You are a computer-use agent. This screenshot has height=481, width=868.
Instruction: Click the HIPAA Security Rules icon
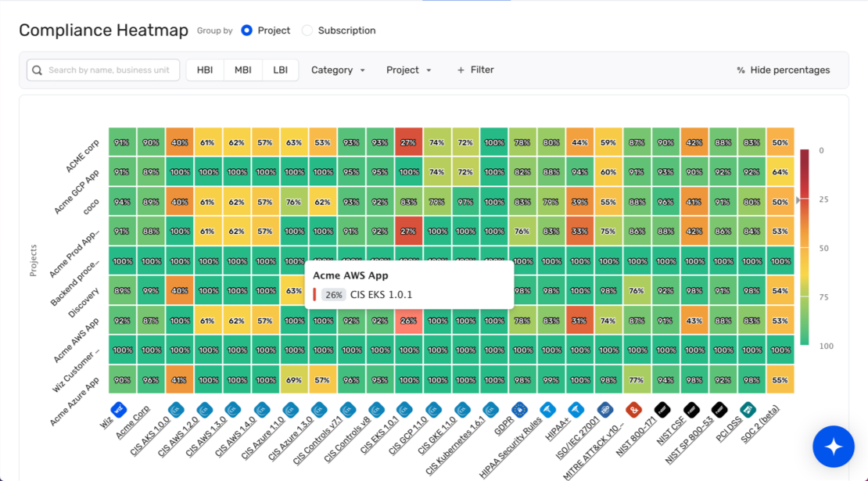(548, 410)
